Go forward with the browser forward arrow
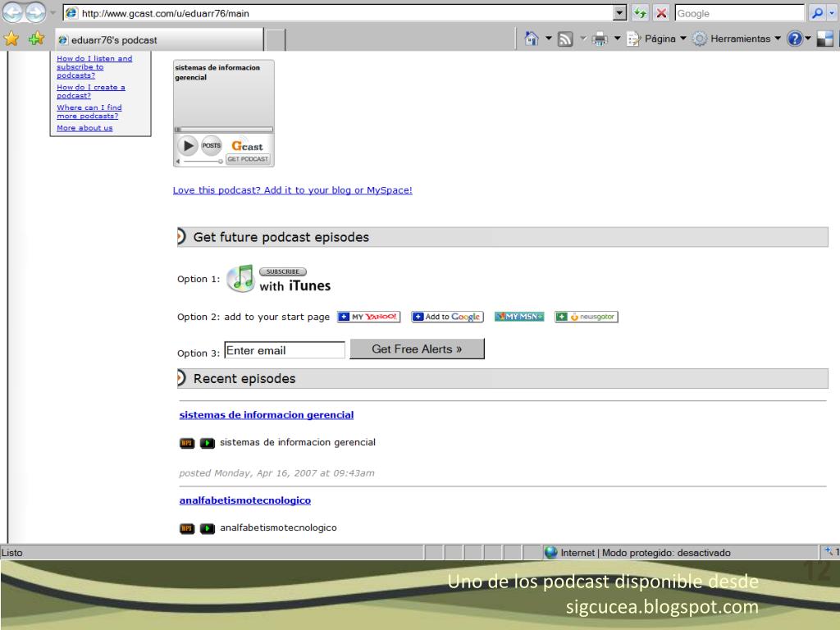Image resolution: width=840 pixels, height=630 pixels. (x=35, y=11)
